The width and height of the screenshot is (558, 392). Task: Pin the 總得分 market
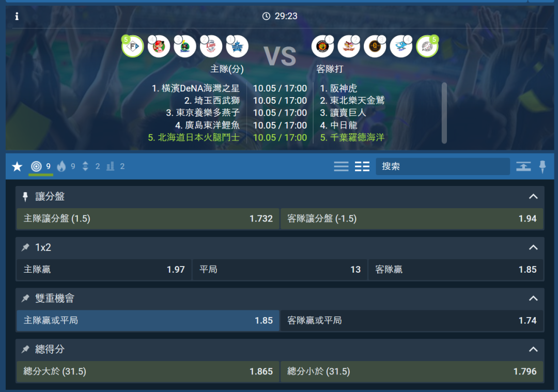click(x=25, y=349)
